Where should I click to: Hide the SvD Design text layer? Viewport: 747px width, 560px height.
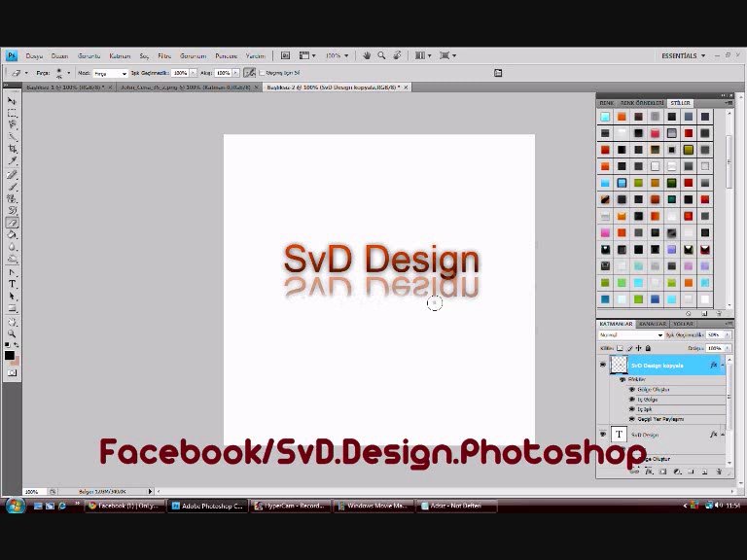coord(603,435)
